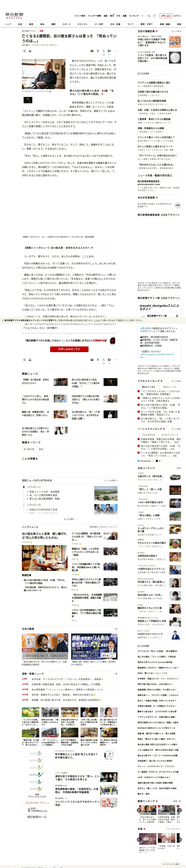Click the red お申し込み button in header
Image resolution: width=186 pixels, height=868 pixels.
pos(166,16)
